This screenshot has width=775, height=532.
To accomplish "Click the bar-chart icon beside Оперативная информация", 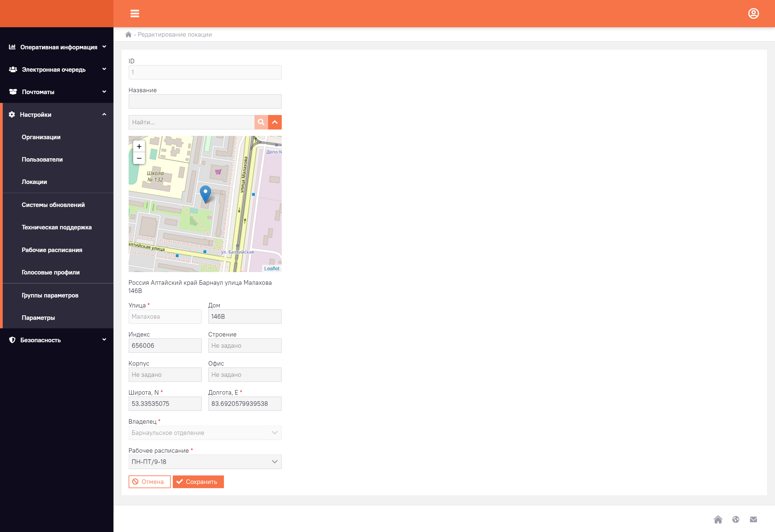I will (12, 47).
